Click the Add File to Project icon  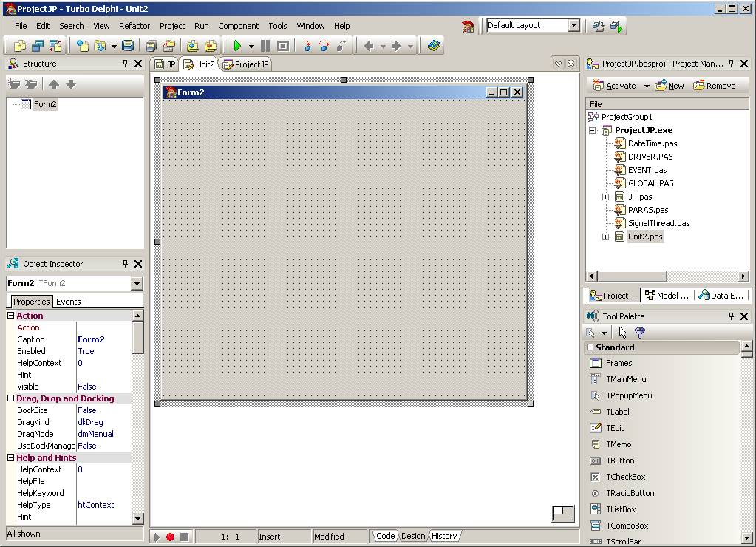[192, 46]
